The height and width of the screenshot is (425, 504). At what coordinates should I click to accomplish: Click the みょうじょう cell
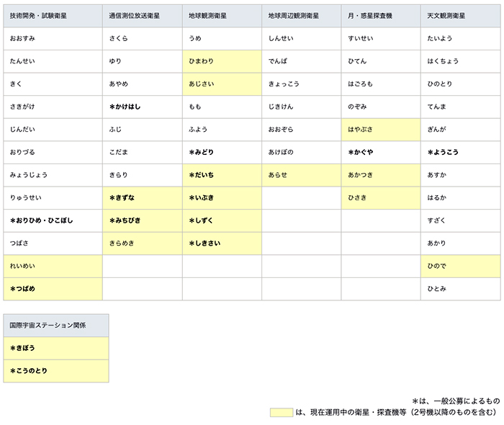[x=53, y=176]
